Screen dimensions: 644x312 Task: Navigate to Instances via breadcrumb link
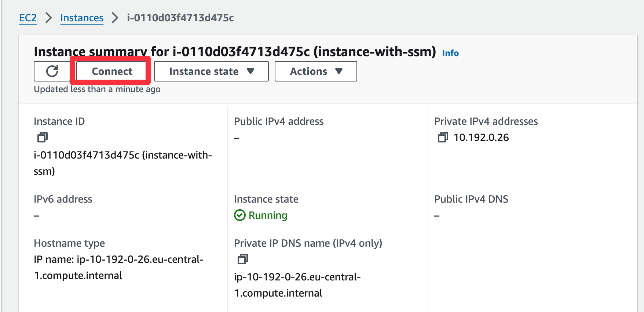click(82, 18)
